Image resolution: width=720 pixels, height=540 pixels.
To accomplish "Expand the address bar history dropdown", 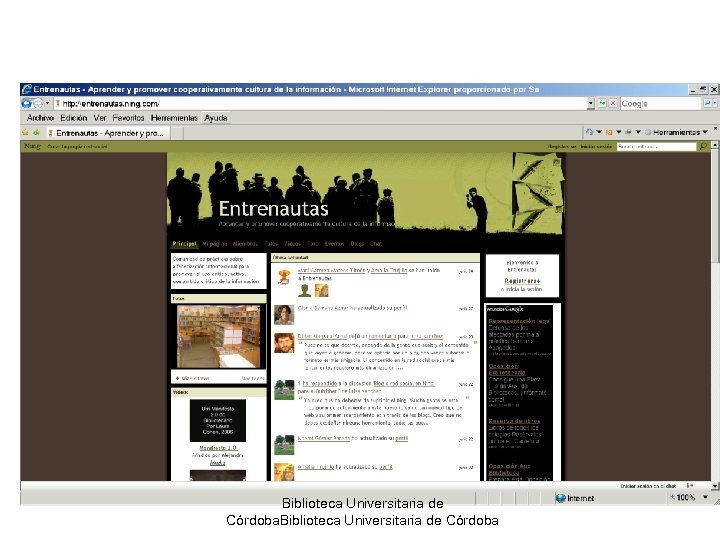I will point(591,104).
